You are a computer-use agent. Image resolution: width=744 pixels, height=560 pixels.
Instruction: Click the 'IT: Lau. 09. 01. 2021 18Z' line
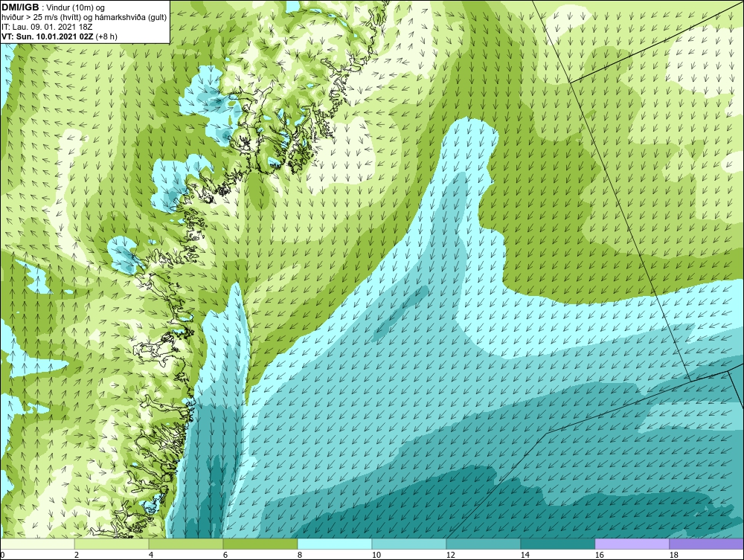coord(47,27)
